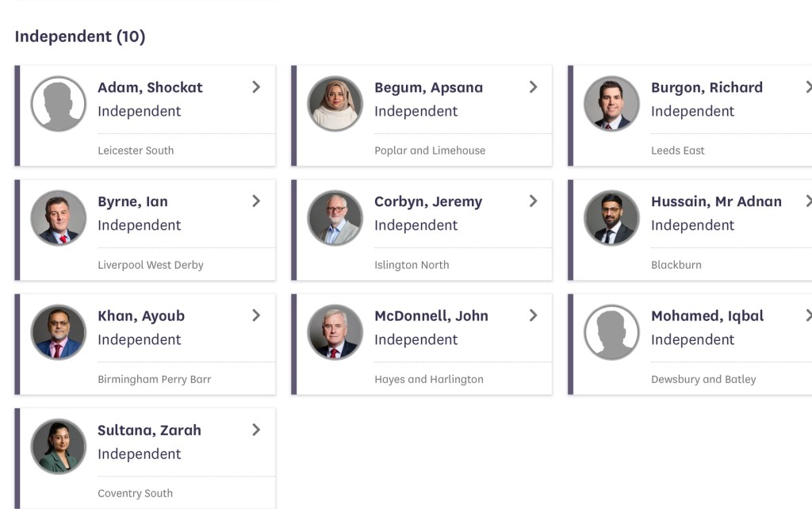Image resolution: width=812 pixels, height=509 pixels.
Task: Click the Independent (10) section heading
Action: (80, 36)
